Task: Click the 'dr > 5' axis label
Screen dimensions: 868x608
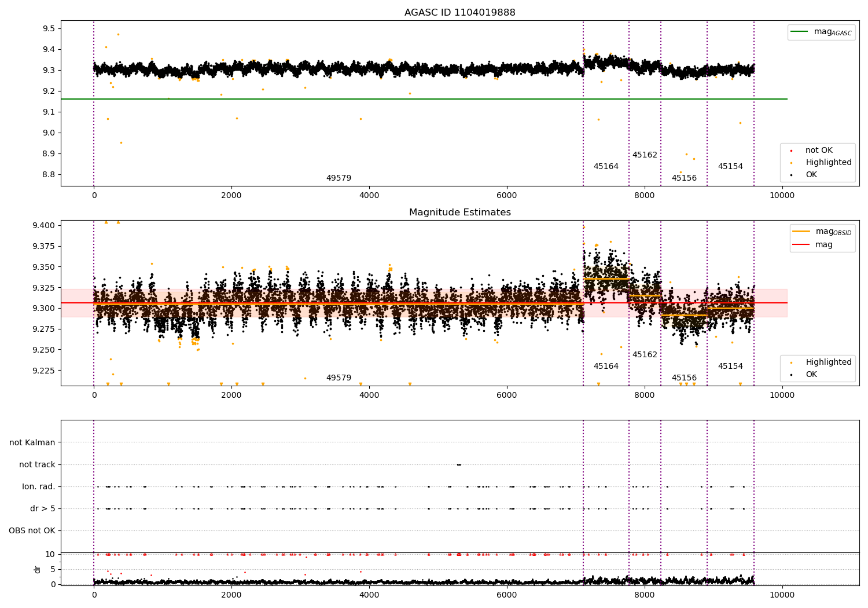Action: [43, 509]
